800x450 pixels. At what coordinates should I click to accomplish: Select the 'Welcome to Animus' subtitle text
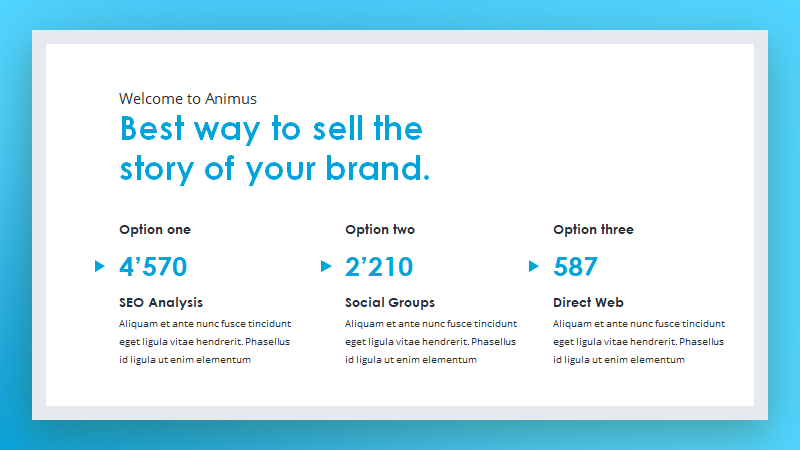click(188, 98)
